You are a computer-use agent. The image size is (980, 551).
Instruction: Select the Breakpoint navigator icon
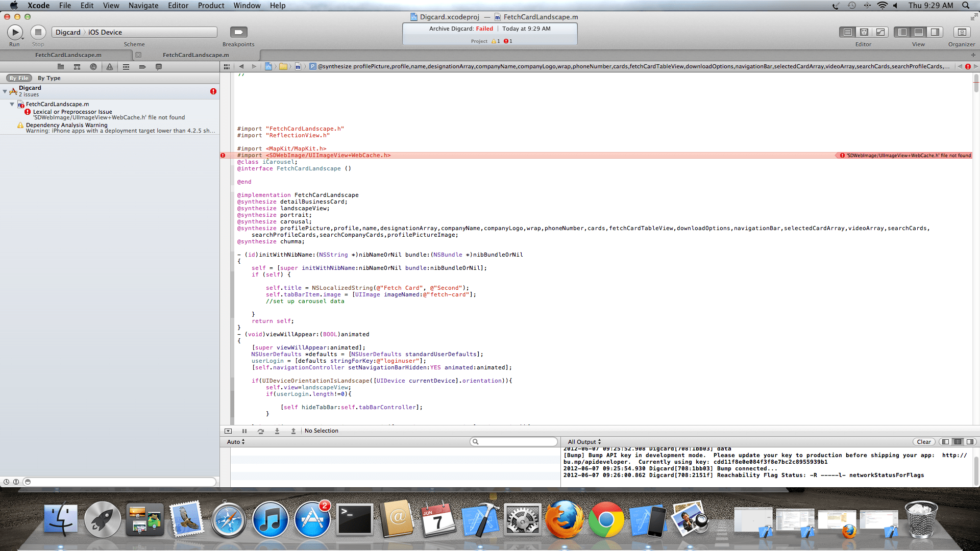[142, 67]
